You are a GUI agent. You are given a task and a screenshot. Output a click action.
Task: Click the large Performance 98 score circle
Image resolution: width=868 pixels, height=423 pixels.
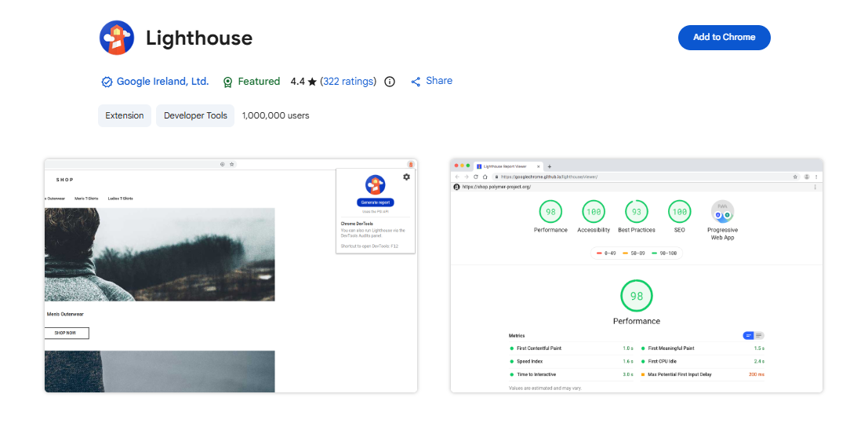(x=637, y=296)
